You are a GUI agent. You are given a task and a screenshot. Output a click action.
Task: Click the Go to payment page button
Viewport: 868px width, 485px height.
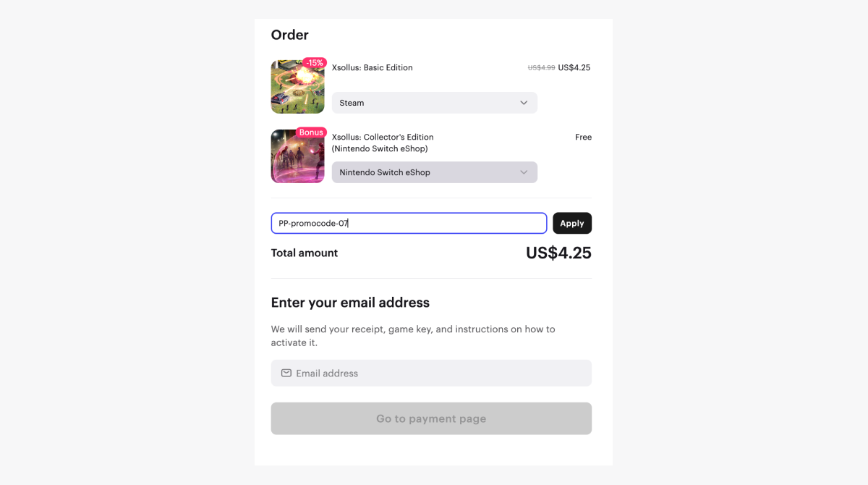point(431,418)
